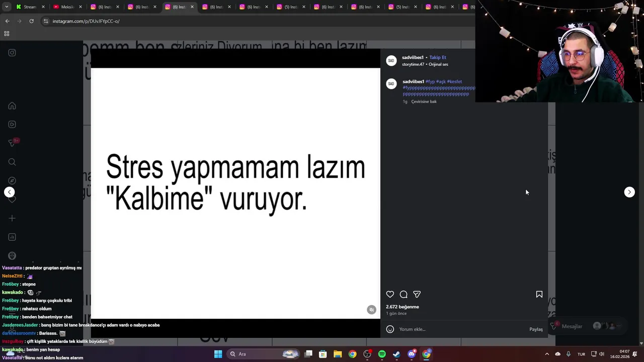Open the TUR keyboard language selector
Screen dimensions: 644x362
[581, 354]
